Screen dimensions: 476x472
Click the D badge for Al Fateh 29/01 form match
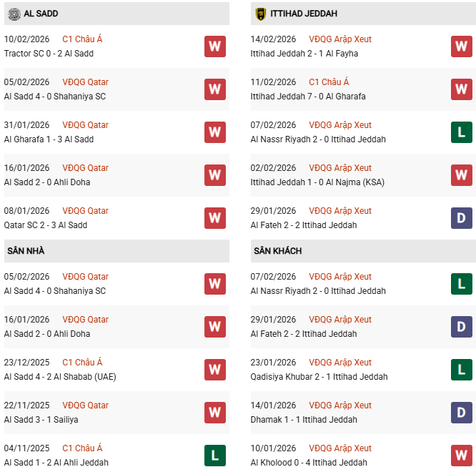click(x=461, y=218)
